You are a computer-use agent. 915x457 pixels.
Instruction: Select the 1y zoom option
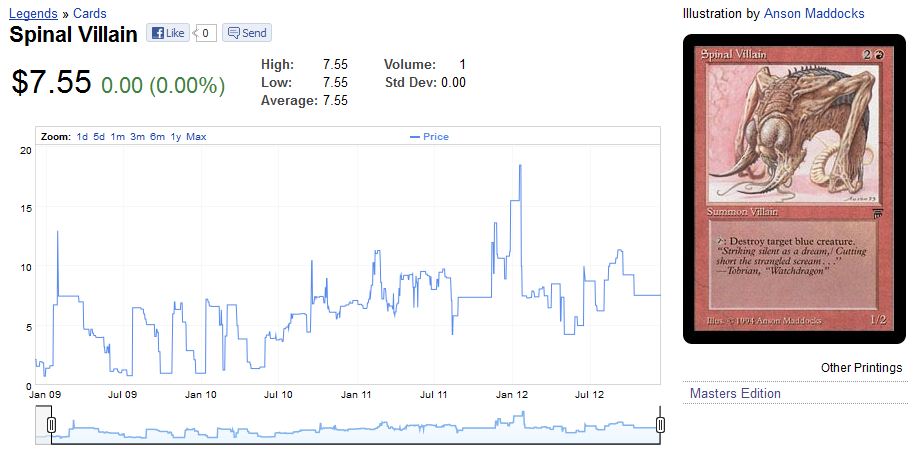point(176,137)
